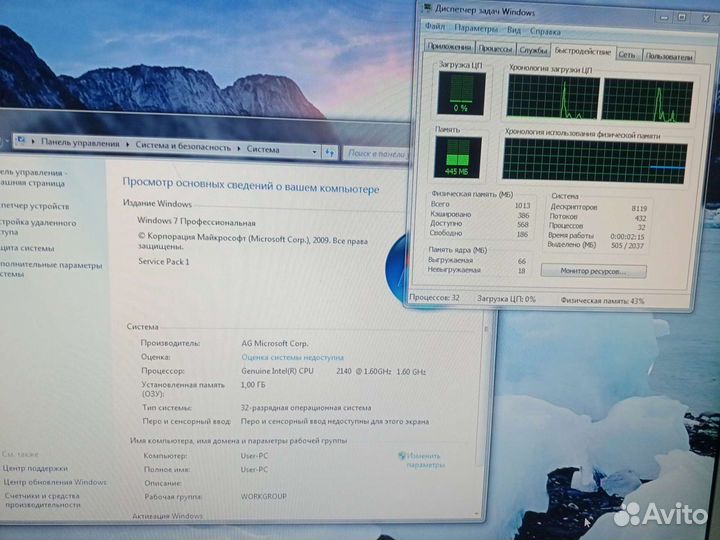This screenshot has width=720, height=540.
Task: Click the Дескрипторов 8119 value
Action: point(639,208)
